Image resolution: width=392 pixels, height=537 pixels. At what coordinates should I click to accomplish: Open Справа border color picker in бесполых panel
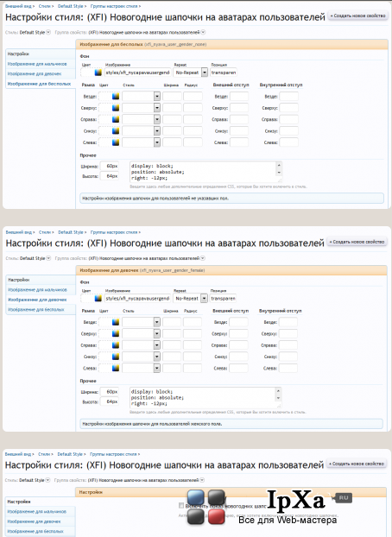pyautogui.click(x=116, y=119)
